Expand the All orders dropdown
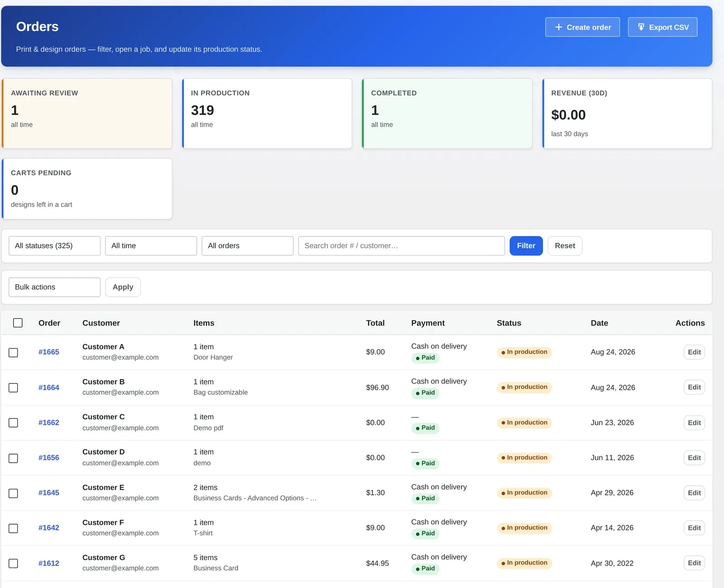The height and width of the screenshot is (588, 724). [248, 246]
